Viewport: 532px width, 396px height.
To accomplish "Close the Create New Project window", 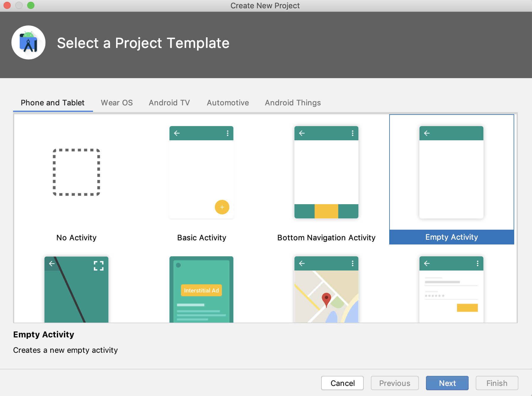I will click(7, 5).
